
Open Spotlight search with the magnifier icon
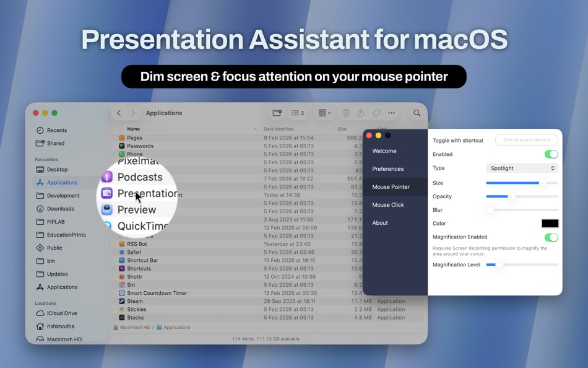click(417, 113)
